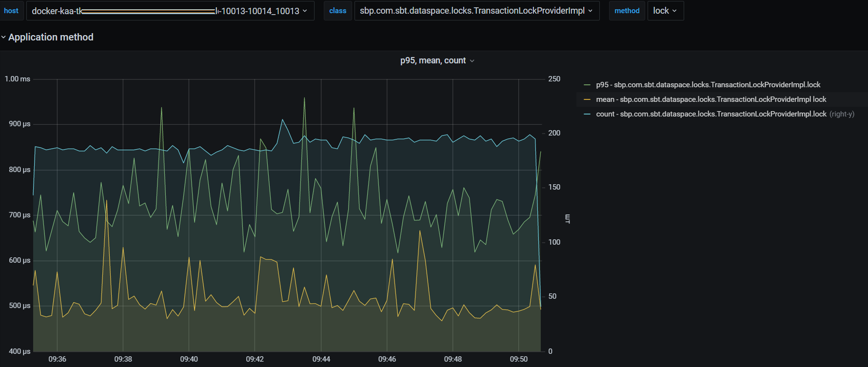Click the caret arrow in the host selector
This screenshot has height=367, width=868.
(x=305, y=11)
